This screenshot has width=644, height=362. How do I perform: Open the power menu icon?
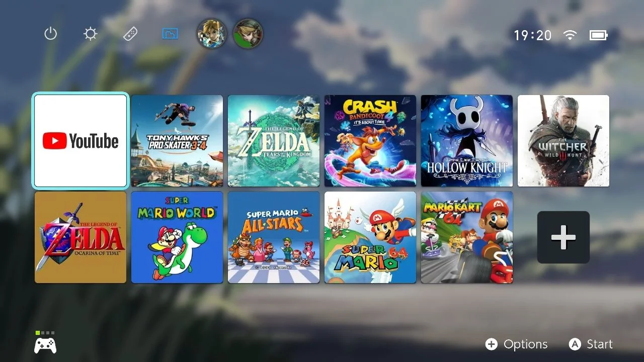(x=50, y=34)
